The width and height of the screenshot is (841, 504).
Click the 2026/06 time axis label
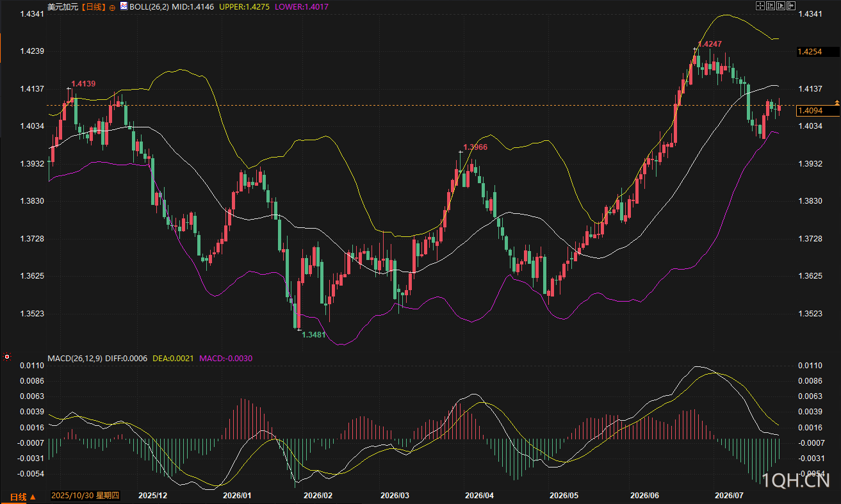click(645, 496)
